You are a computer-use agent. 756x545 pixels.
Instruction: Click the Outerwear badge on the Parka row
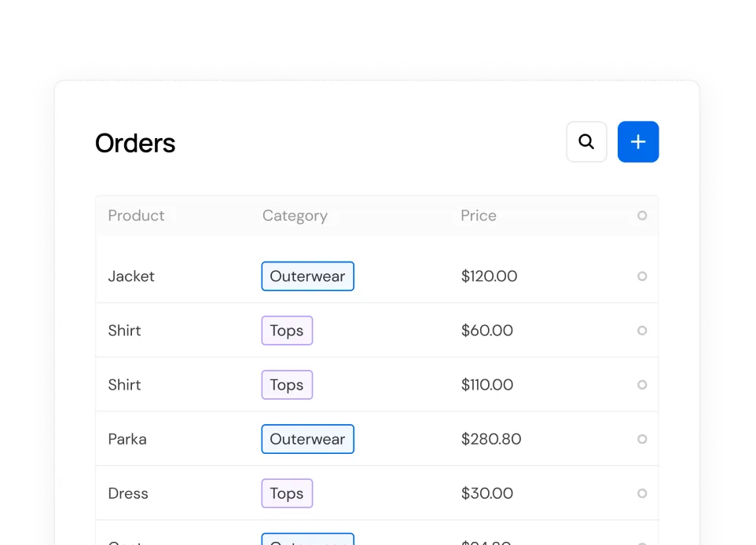(x=307, y=438)
